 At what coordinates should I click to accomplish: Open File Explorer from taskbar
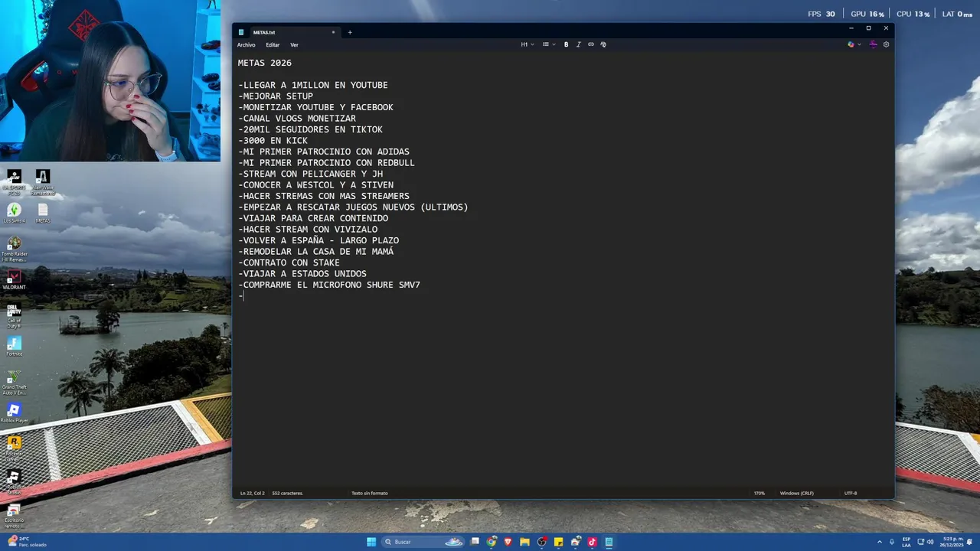pyautogui.click(x=524, y=542)
